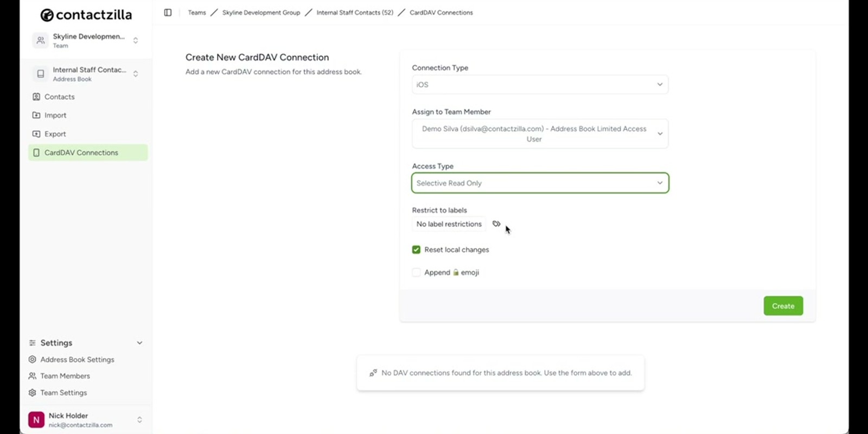This screenshot has height=434, width=868.
Task: Select CardDAV Connections in sidebar
Action: click(88, 152)
